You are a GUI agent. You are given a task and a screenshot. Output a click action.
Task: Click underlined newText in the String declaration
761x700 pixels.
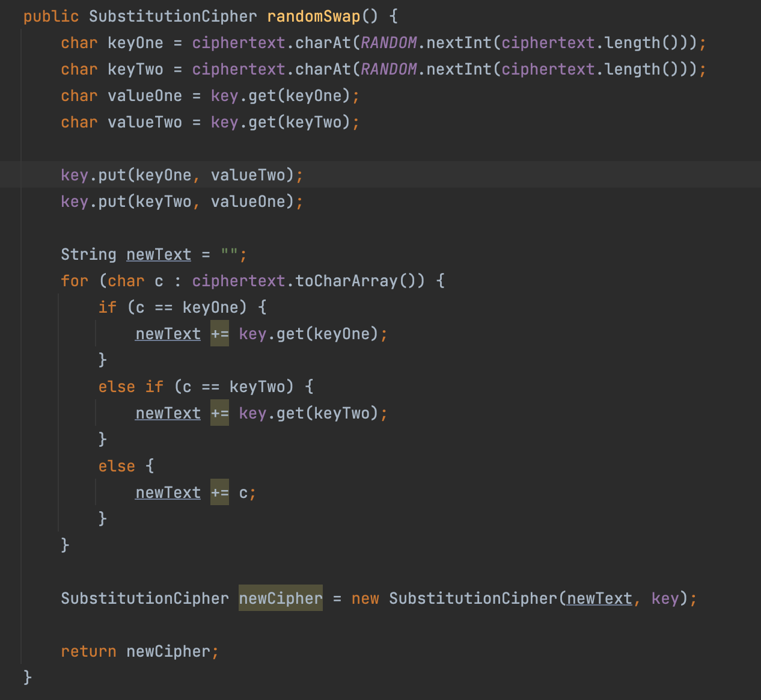[159, 254]
